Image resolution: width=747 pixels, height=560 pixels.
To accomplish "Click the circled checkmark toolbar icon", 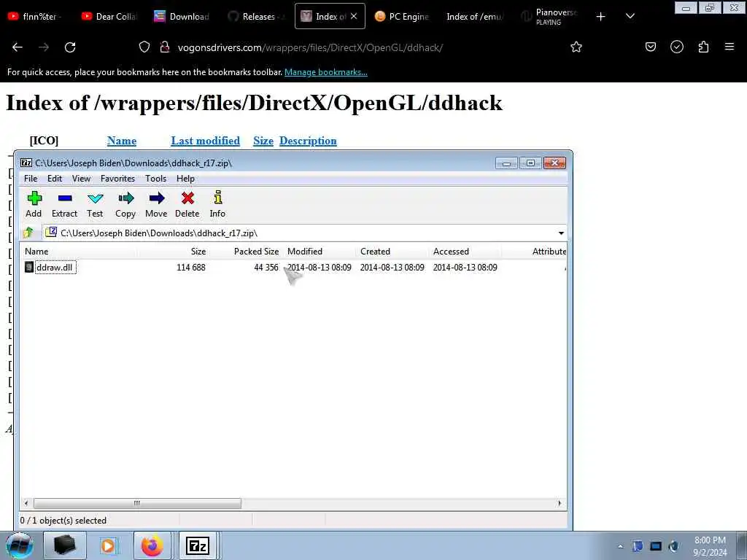I will [677, 47].
